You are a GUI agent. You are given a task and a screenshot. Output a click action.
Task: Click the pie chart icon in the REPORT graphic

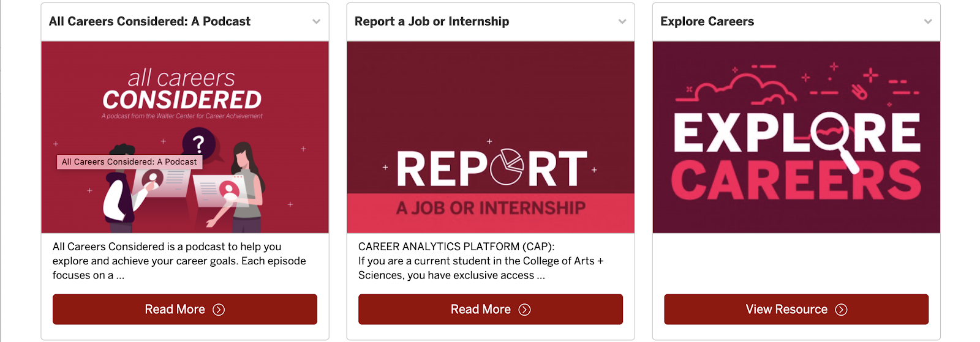tap(507, 166)
